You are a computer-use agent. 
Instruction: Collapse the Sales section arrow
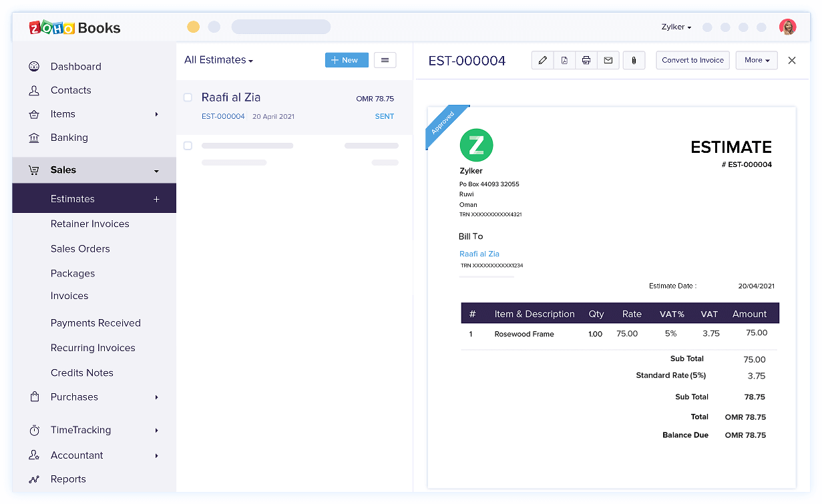[x=157, y=171]
